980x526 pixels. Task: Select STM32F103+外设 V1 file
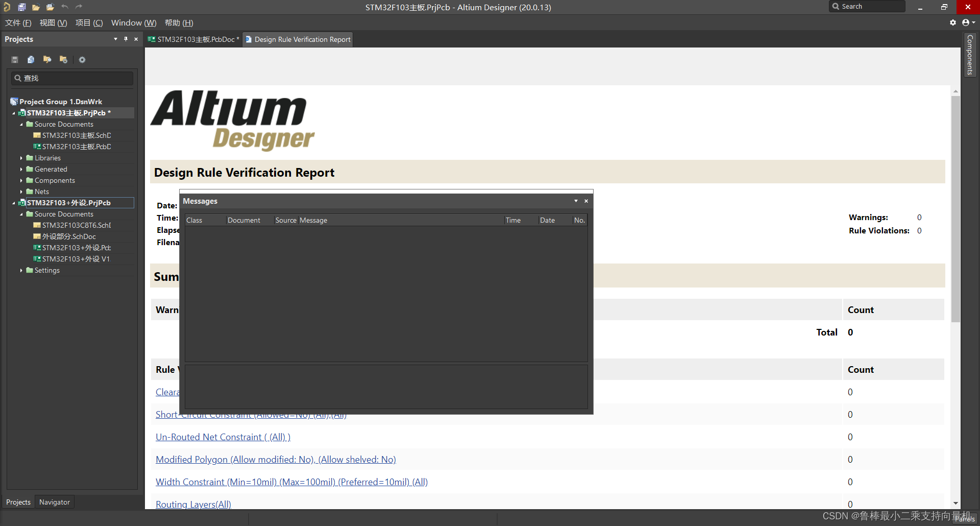[x=71, y=259]
